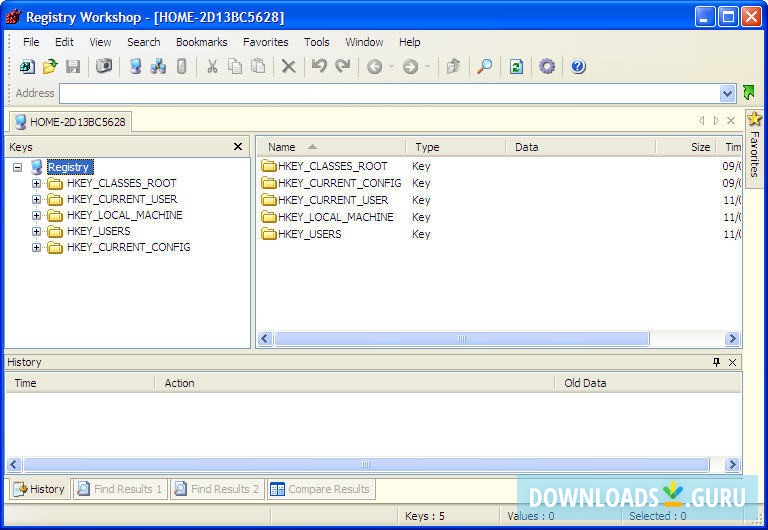The width and height of the screenshot is (768, 530).
Task: Switch to the History bottom tab
Action: click(40, 489)
